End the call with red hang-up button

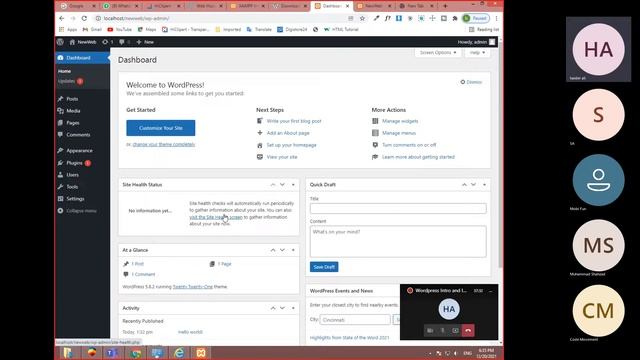468,331
